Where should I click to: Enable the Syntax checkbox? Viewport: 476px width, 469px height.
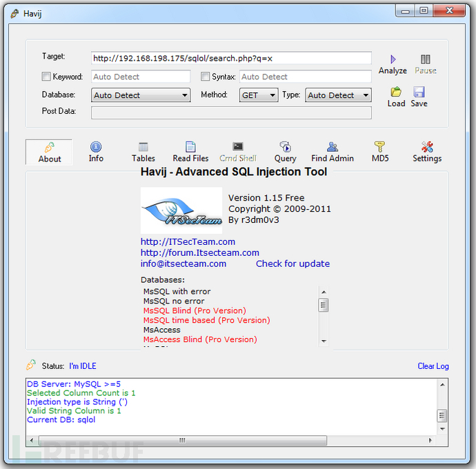coord(205,76)
